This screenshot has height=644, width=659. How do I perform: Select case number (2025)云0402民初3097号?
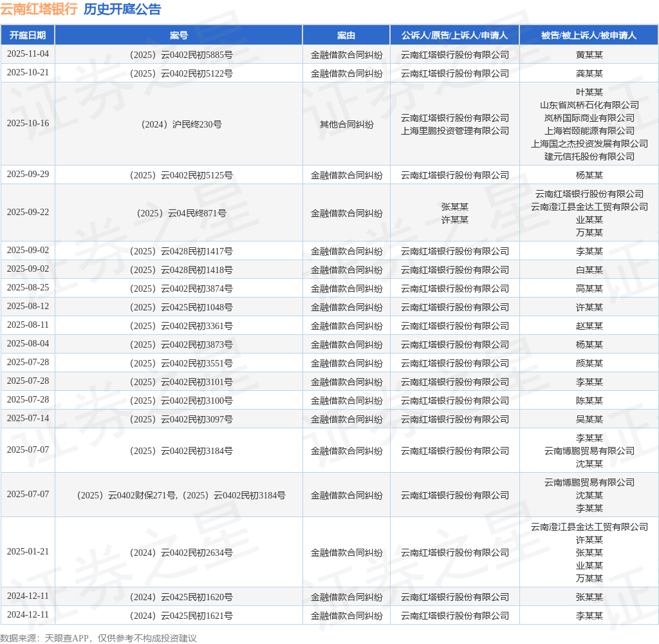[x=181, y=419]
